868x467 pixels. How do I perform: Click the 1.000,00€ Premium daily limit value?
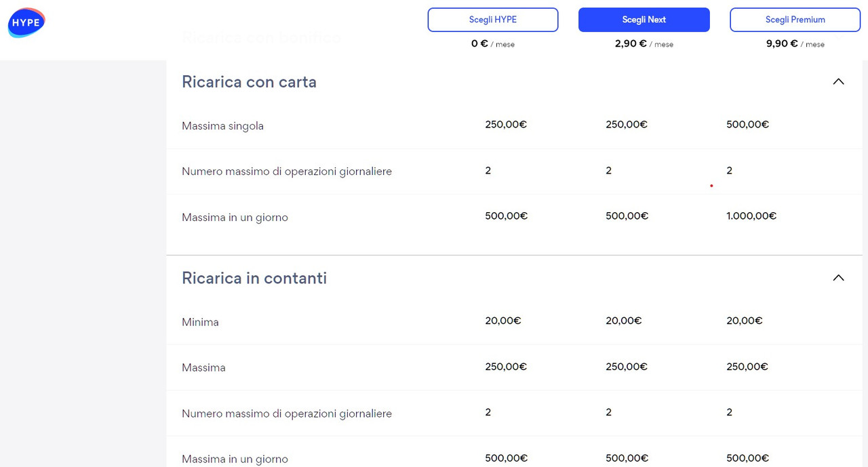pyautogui.click(x=751, y=216)
